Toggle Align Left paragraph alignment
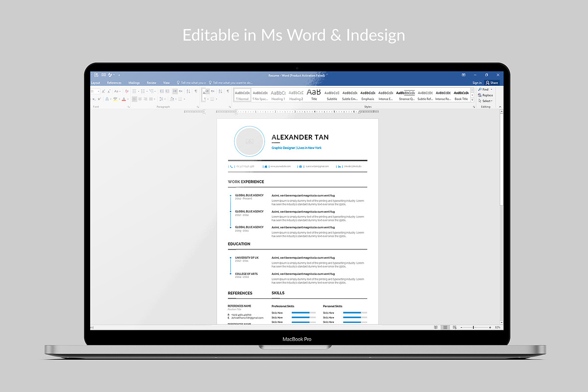Screen dimensions: 588x392 coord(134,99)
